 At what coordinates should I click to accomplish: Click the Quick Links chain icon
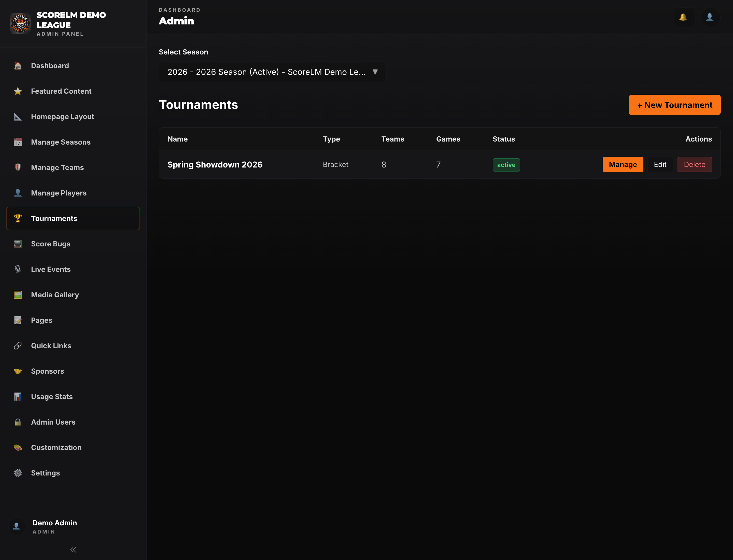click(x=18, y=346)
